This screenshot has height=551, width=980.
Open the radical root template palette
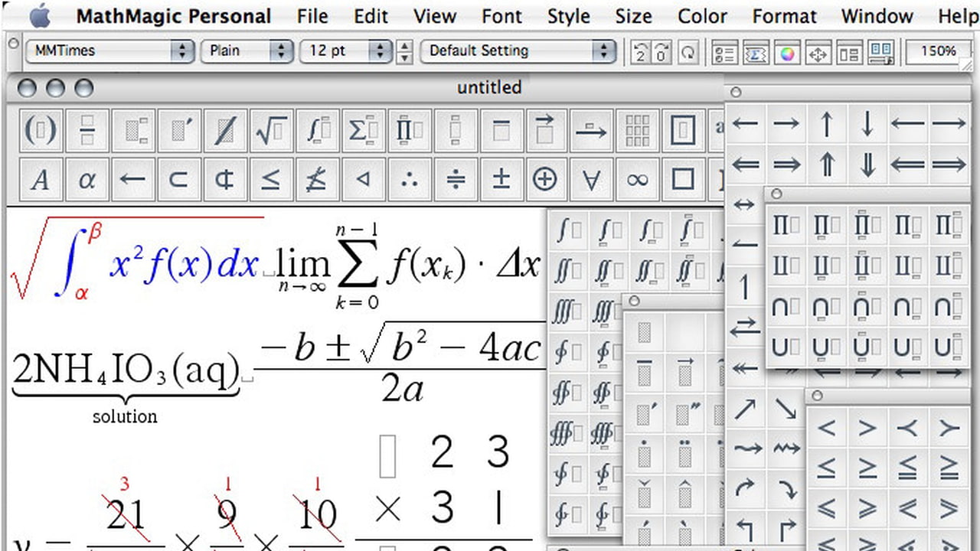point(271,130)
